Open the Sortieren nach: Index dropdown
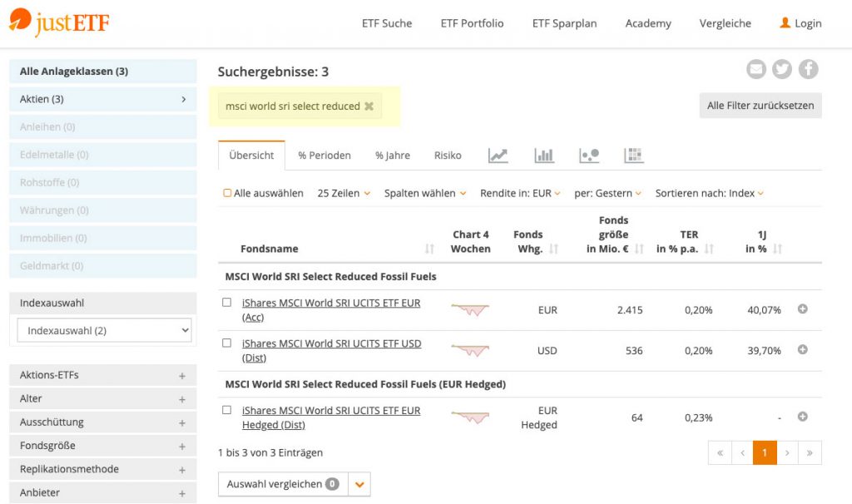Screen dimensions: 852x504 pos(710,193)
